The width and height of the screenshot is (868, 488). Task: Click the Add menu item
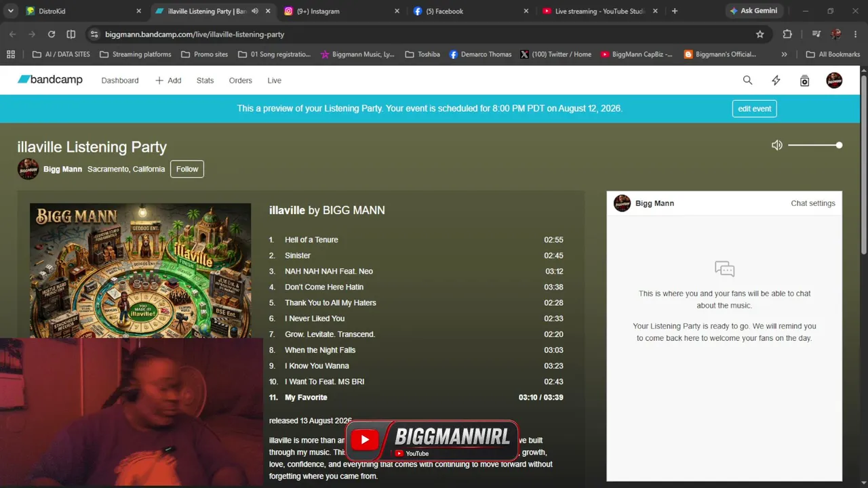(168, 81)
